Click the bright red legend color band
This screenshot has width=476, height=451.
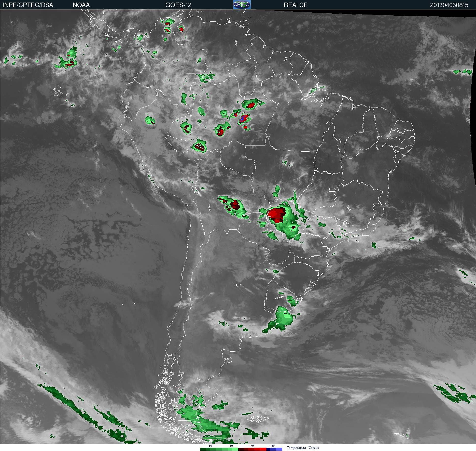[x=263, y=449]
